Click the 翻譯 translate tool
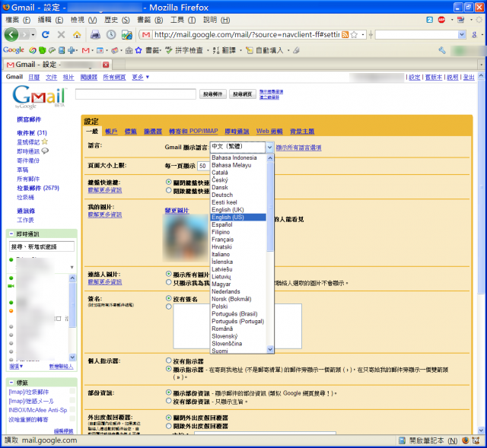The width and height of the screenshot is (487, 448). (x=224, y=50)
